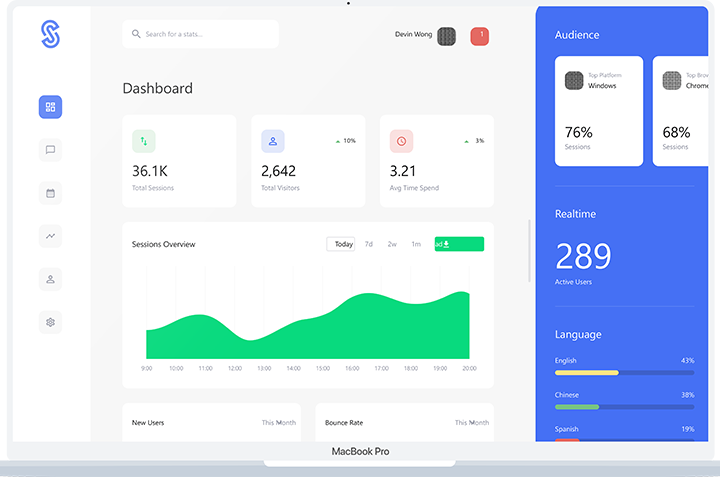Click the red notification badge

pyautogui.click(x=481, y=36)
